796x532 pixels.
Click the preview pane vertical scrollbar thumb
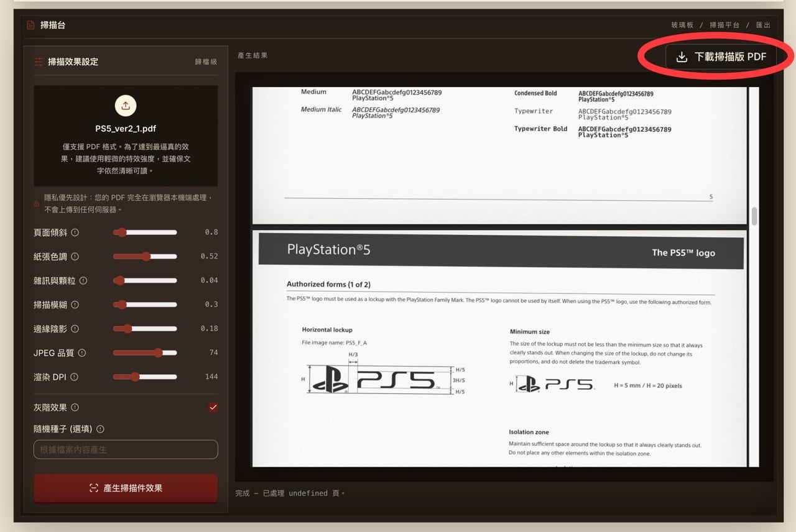(754, 216)
